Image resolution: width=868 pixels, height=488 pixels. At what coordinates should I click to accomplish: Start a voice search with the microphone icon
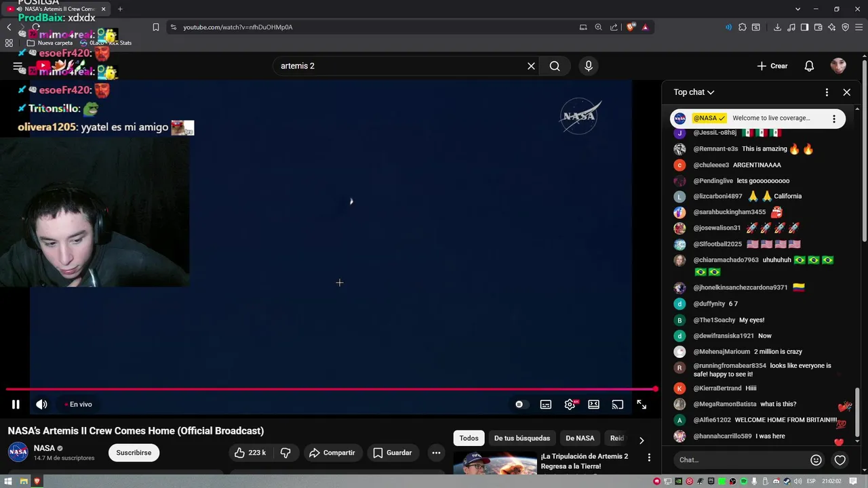589,66
